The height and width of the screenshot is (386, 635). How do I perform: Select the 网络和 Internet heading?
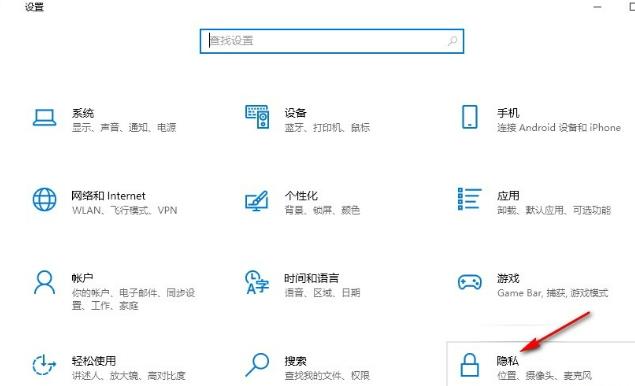109,196
